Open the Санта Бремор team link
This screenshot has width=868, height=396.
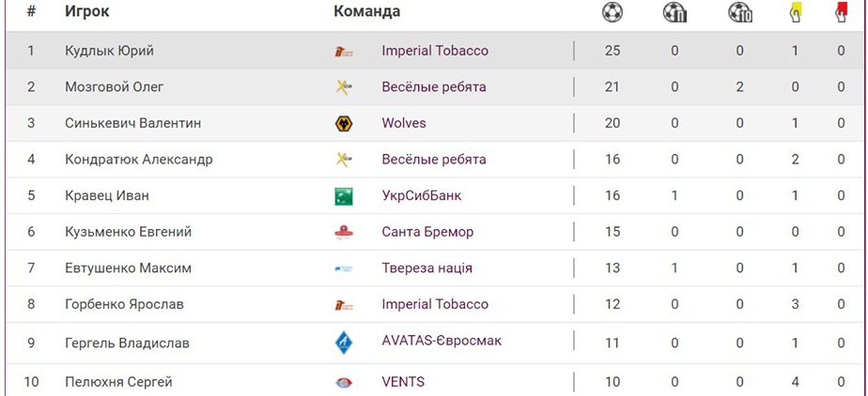point(427,232)
